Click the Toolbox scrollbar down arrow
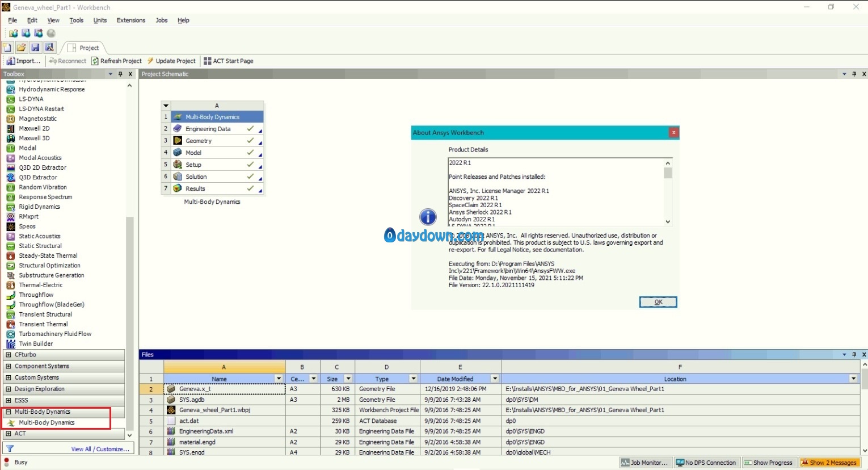 (130, 435)
